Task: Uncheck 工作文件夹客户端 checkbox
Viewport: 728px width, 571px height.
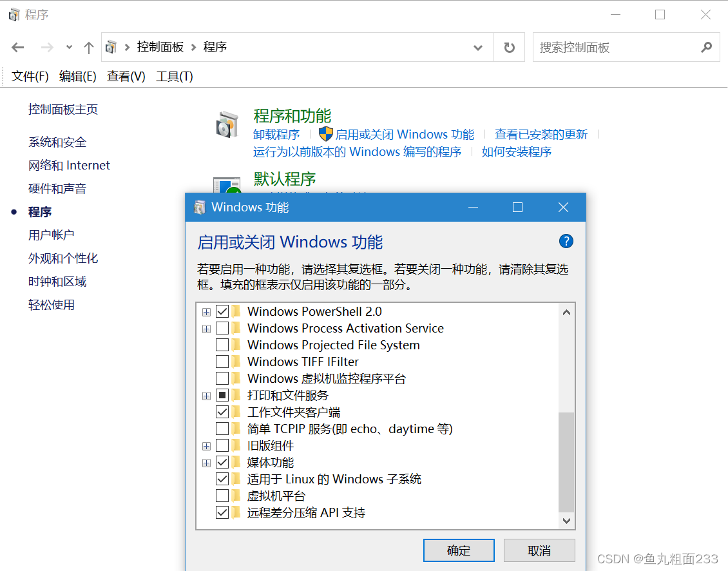Action: pos(222,412)
